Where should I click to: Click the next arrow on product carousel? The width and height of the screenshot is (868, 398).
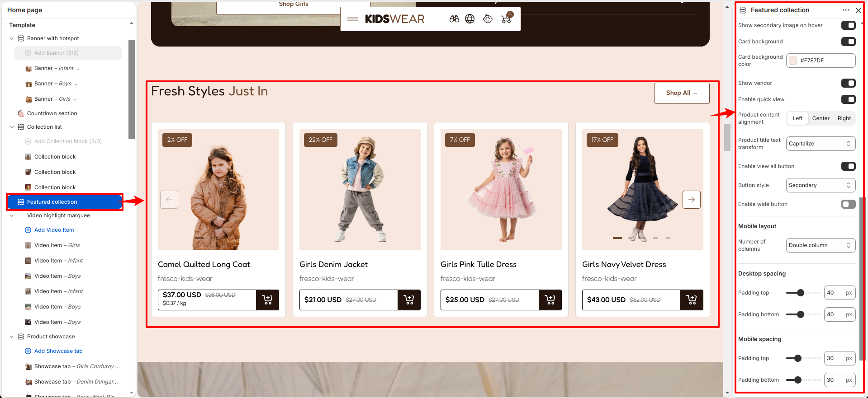[x=692, y=200]
